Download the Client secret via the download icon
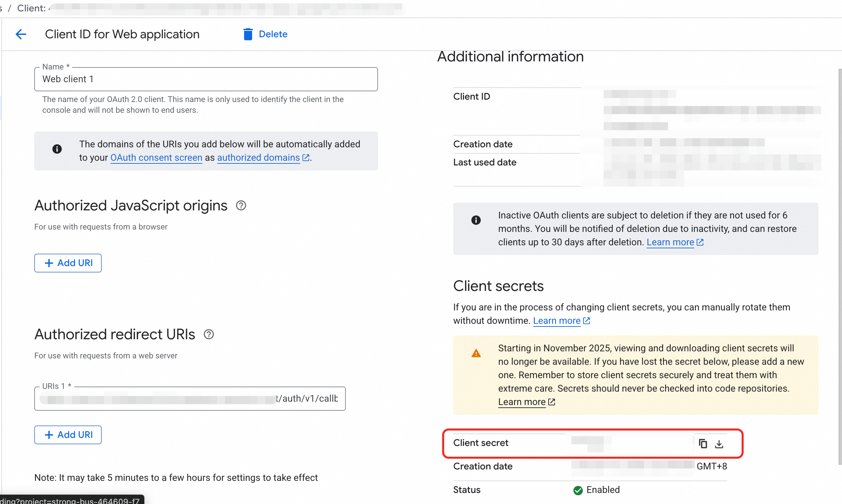 tap(719, 444)
